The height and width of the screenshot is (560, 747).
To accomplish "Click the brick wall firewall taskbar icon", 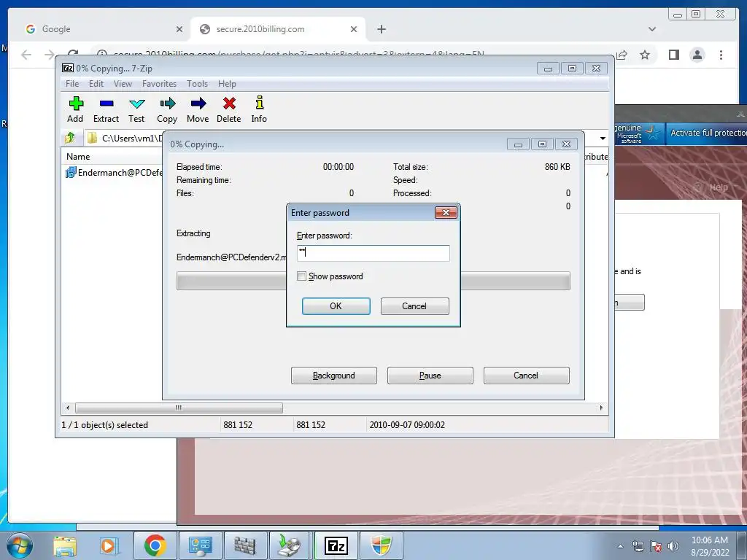I will [x=245, y=545].
